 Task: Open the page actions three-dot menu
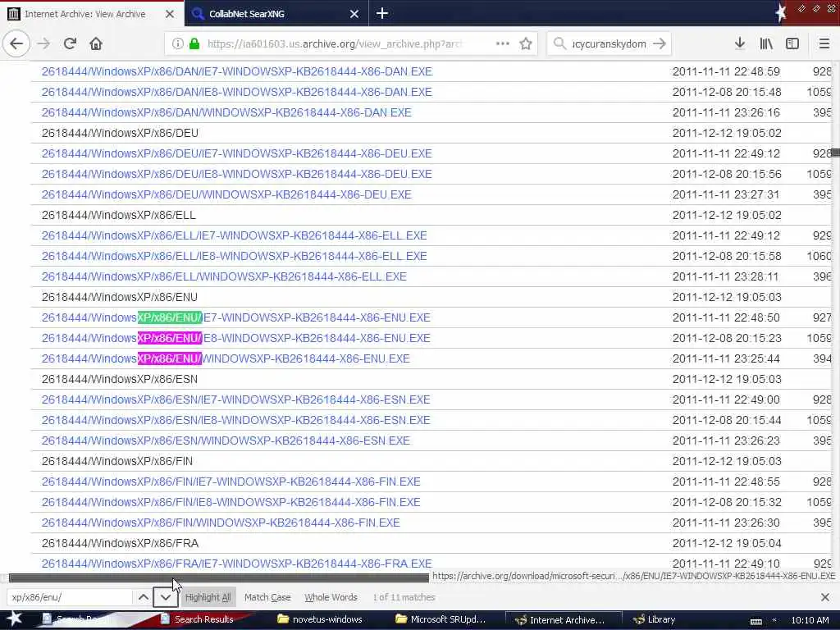point(503,43)
